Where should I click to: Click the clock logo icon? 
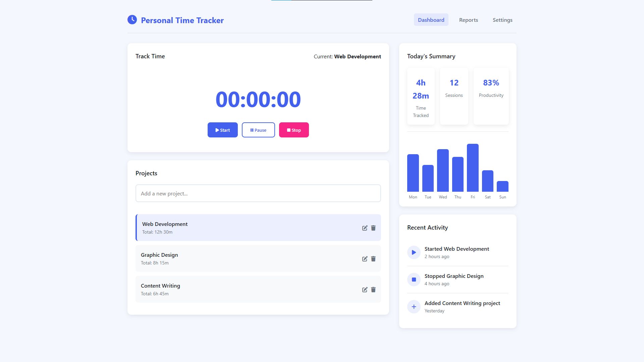point(132,20)
